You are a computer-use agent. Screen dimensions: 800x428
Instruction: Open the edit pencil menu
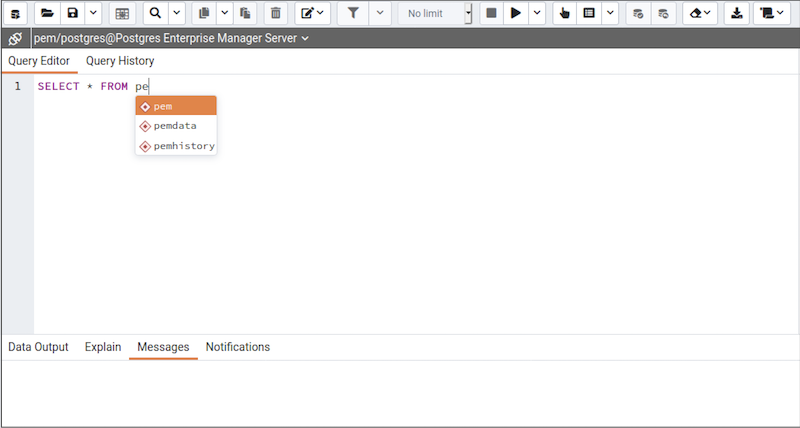click(x=312, y=14)
